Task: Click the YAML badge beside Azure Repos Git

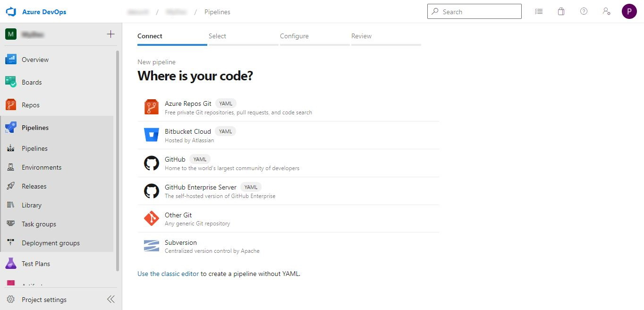Action: pyautogui.click(x=226, y=103)
